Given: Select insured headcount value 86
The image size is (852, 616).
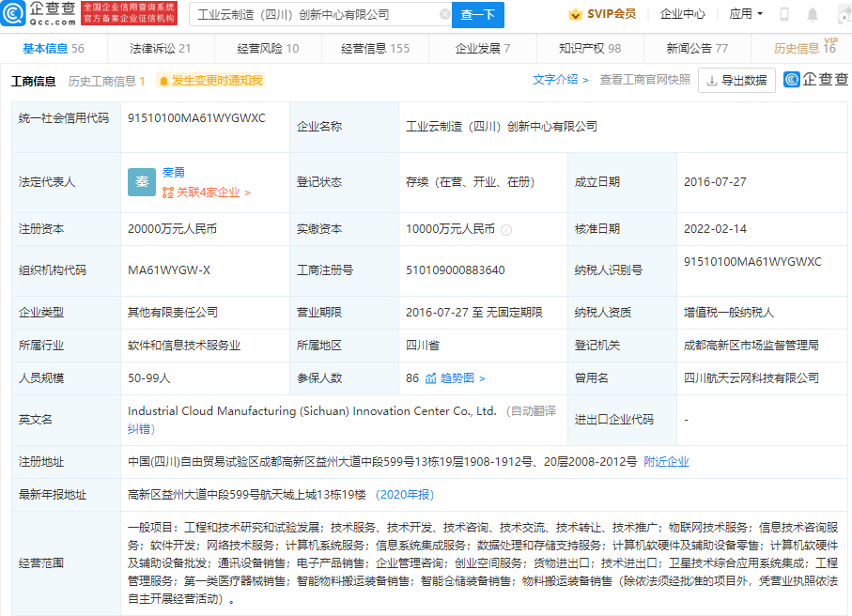Looking at the screenshot, I should coord(412,378).
